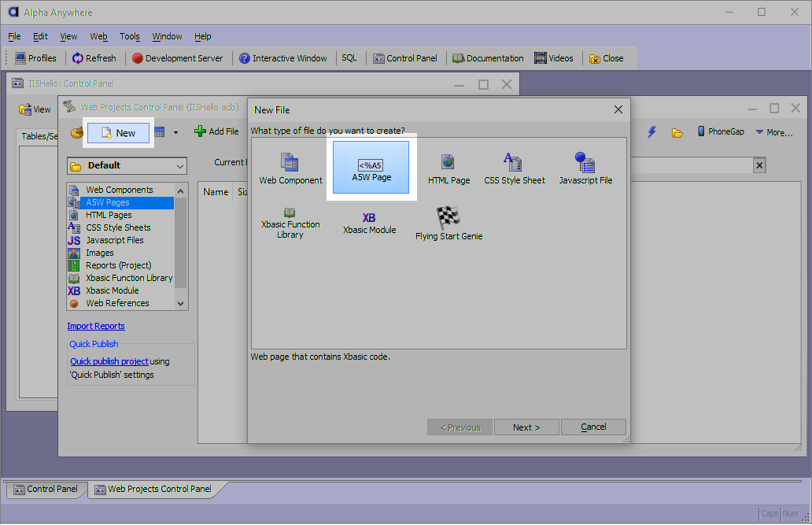This screenshot has height=525, width=812.
Task: Click Refresh in the main toolbar
Action: tap(94, 58)
